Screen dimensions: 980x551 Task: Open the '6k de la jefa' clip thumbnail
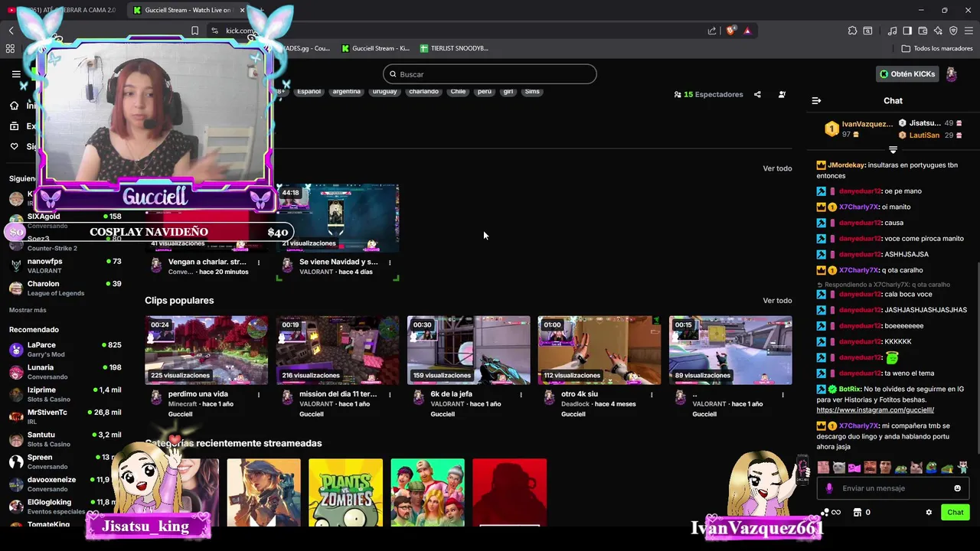pyautogui.click(x=469, y=350)
